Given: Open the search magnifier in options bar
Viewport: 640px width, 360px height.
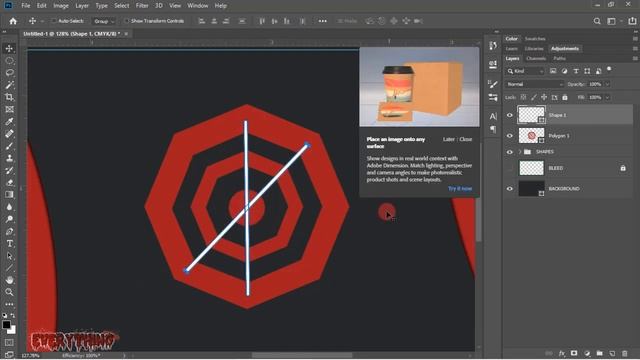Looking at the screenshot, I should point(597,21).
